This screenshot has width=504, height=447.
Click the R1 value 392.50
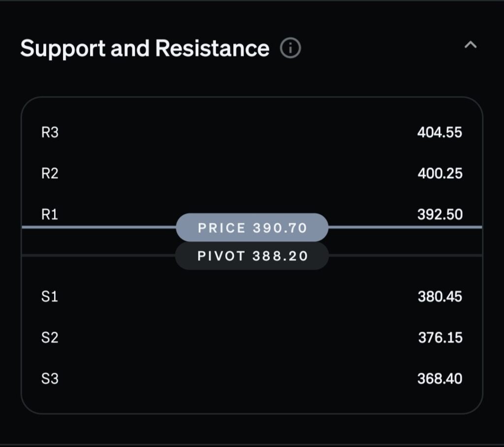click(x=440, y=214)
